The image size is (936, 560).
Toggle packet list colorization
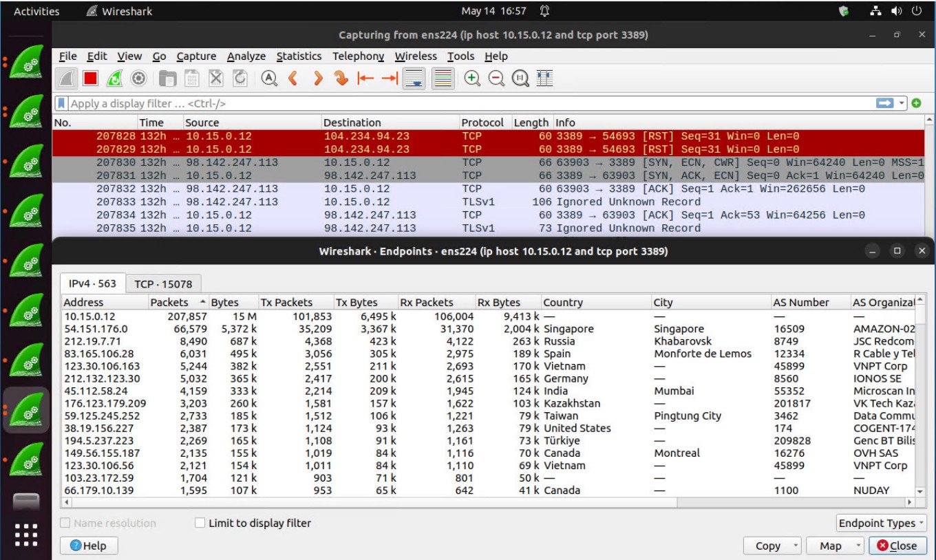click(444, 78)
